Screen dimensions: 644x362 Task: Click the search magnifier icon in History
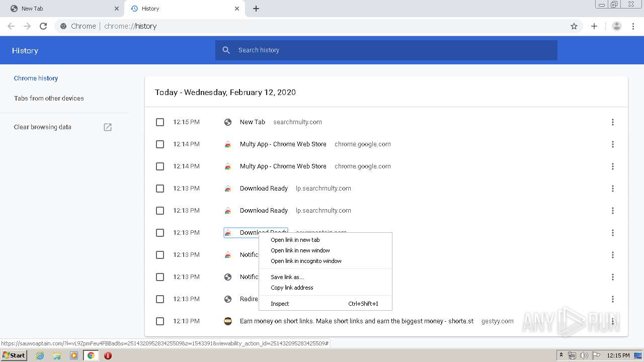click(226, 50)
